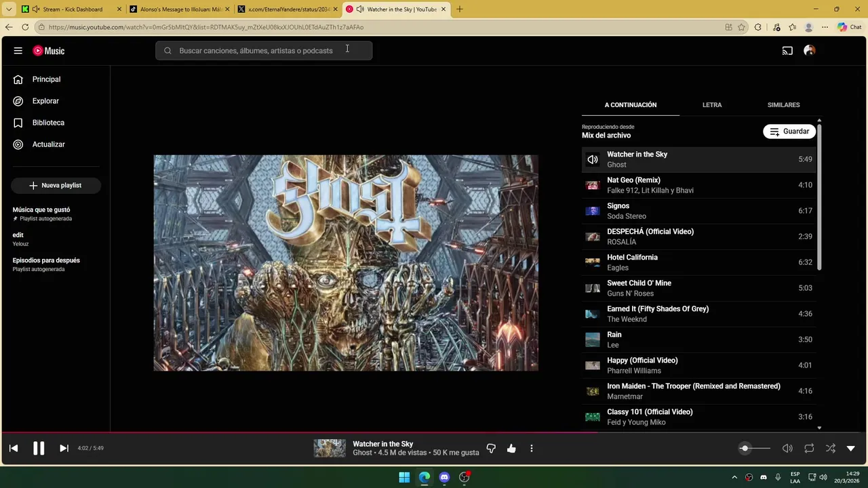The image size is (868, 488).
Task: Open a new browser tab
Action: pos(459,9)
